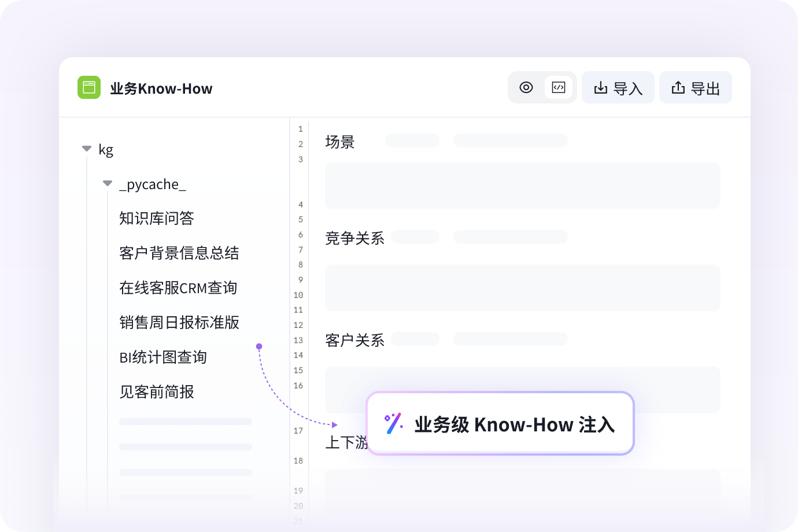Select 见客前简报 in tree

[x=157, y=391]
